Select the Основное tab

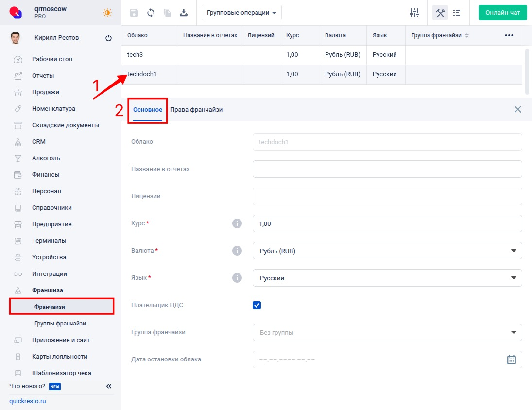148,109
